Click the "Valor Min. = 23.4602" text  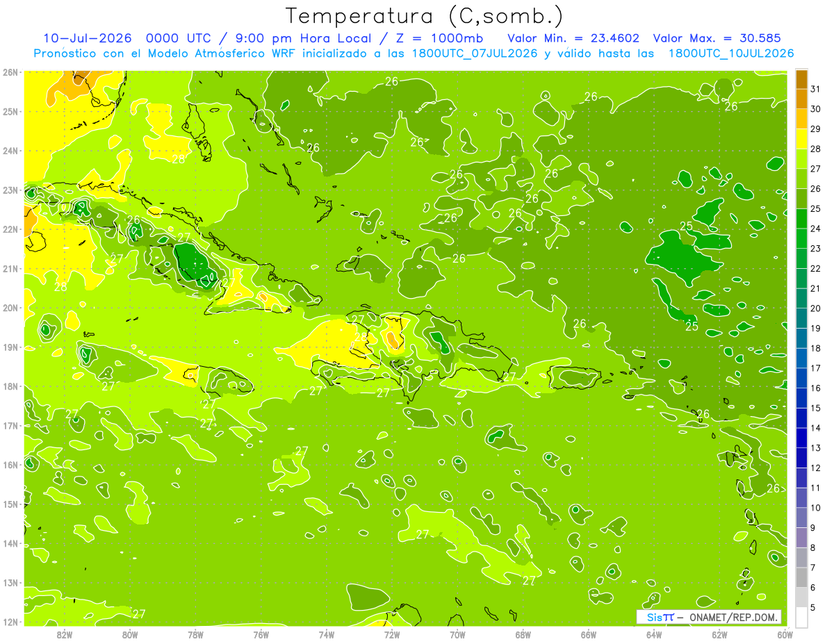pos(573,38)
